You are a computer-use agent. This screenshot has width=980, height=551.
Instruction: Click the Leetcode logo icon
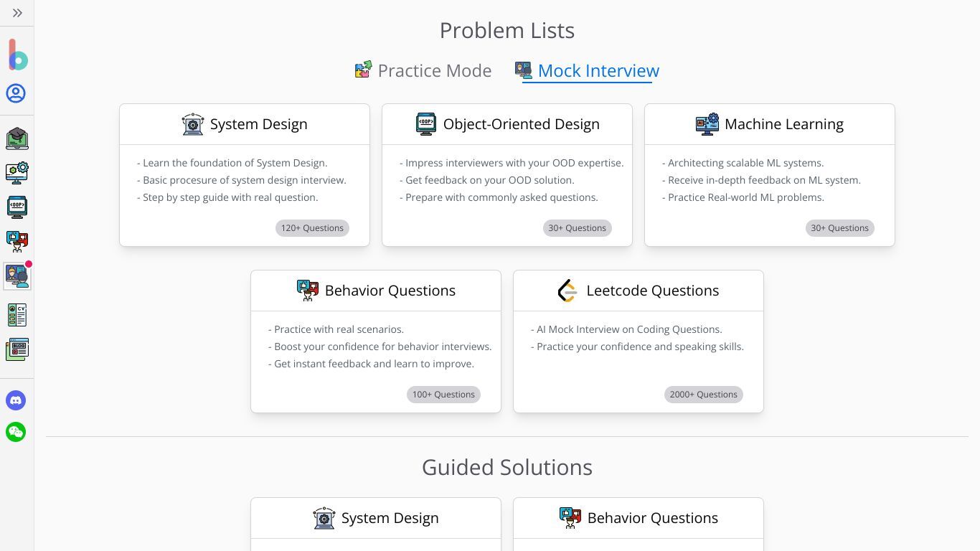(568, 291)
